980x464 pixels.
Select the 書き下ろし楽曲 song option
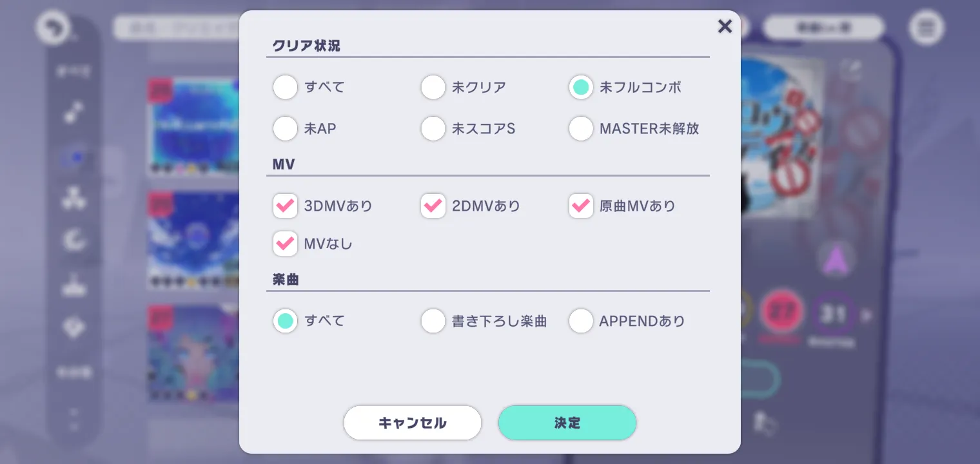[433, 321]
